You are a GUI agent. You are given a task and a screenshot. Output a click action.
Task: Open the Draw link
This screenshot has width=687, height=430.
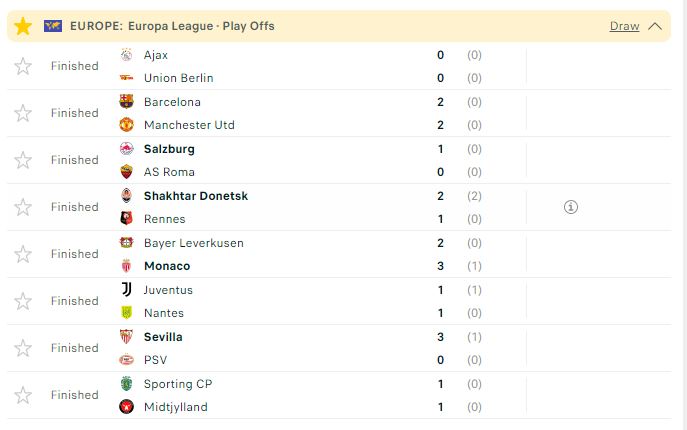click(624, 26)
